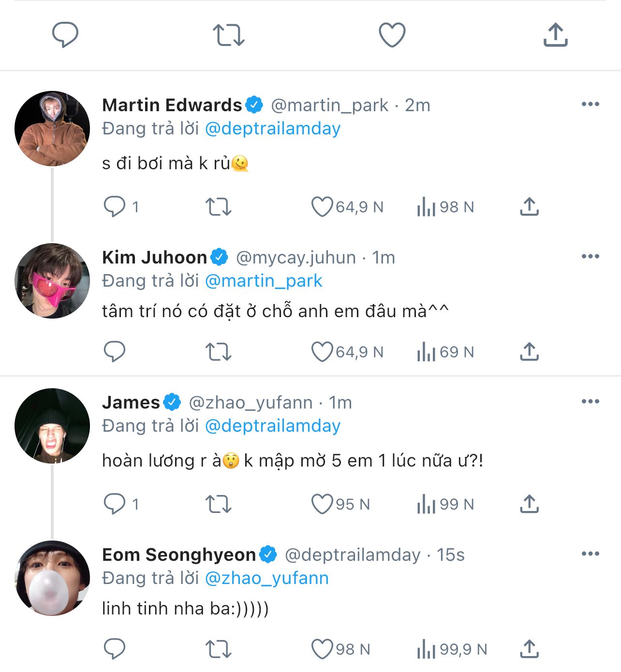View analytics on Martin Edwards' reply
This screenshot has width=621, height=672.
426,207
